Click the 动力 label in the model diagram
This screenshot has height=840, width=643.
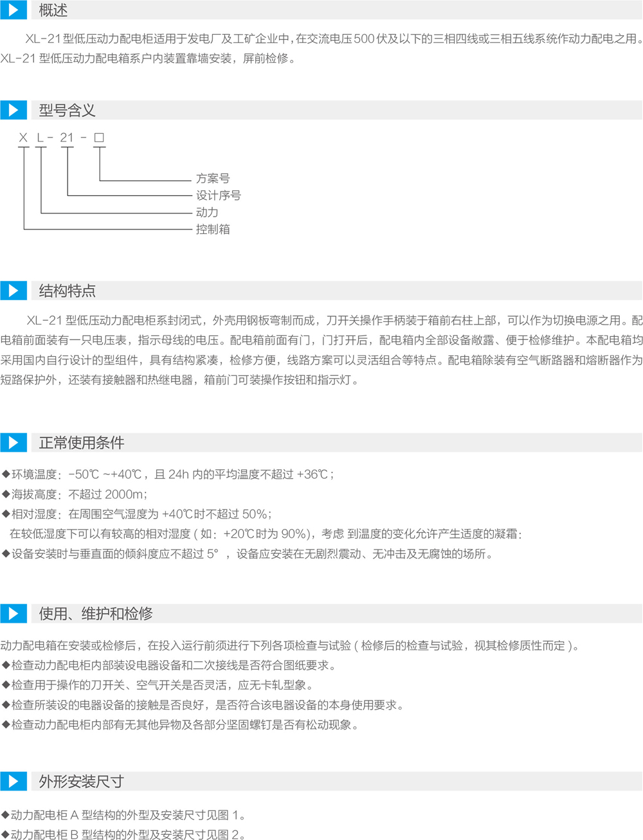(207, 212)
